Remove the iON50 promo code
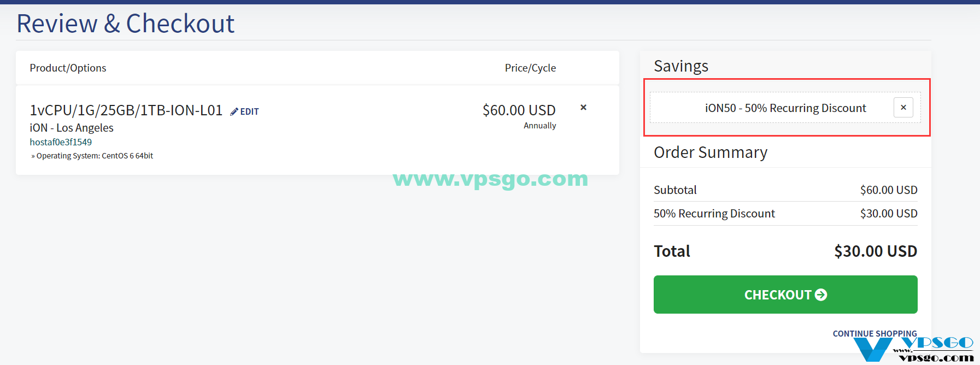The height and width of the screenshot is (365, 980). tap(903, 108)
